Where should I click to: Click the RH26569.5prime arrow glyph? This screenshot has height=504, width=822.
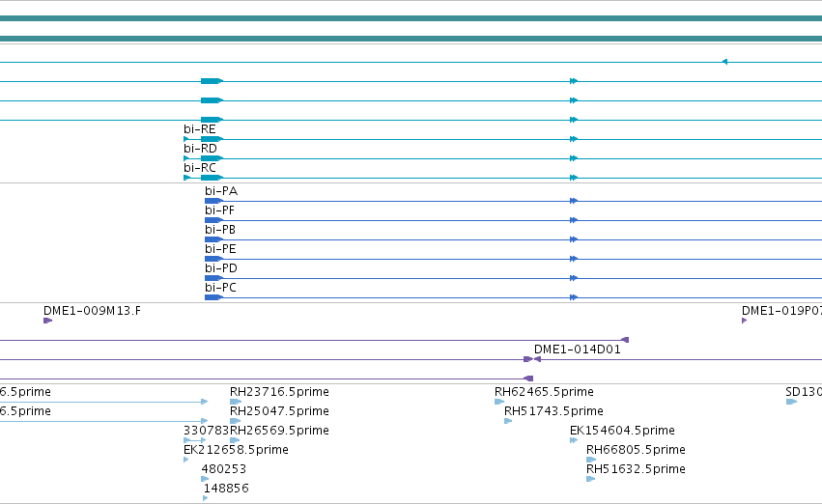[x=235, y=440]
